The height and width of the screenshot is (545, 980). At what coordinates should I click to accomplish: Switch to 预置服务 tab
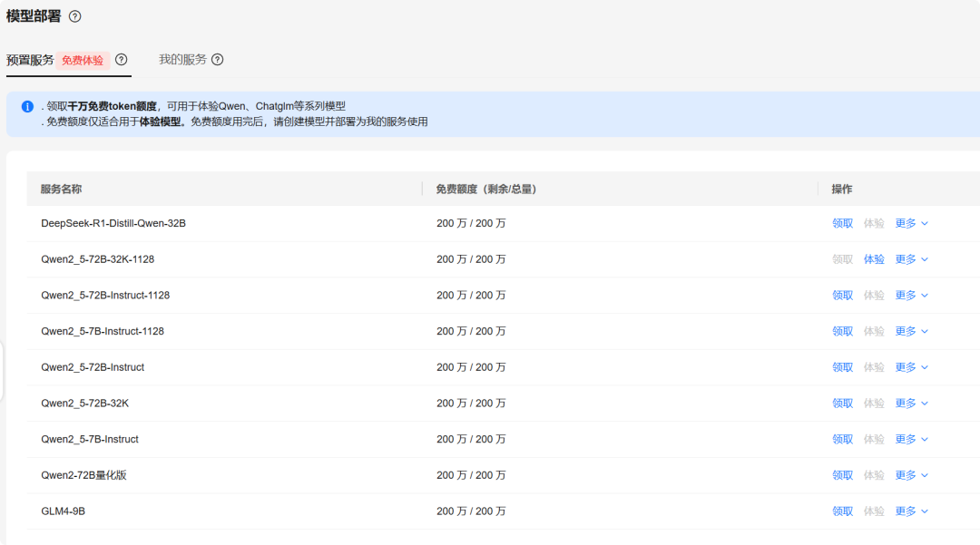(30, 60)
